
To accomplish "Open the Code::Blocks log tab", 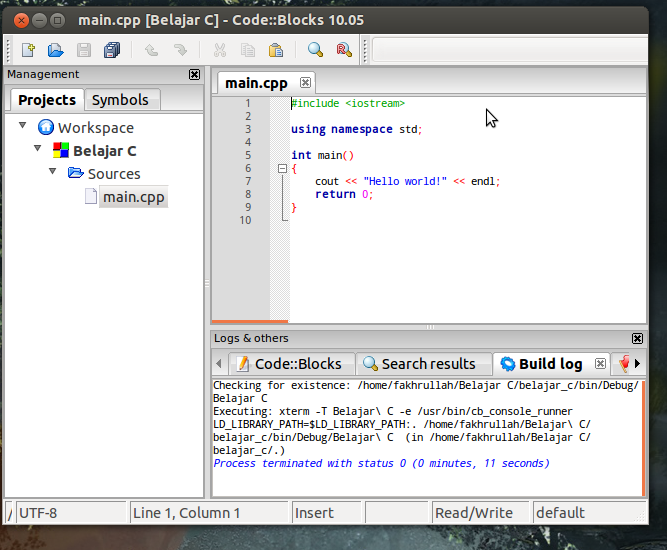I will tap(288, 364).
